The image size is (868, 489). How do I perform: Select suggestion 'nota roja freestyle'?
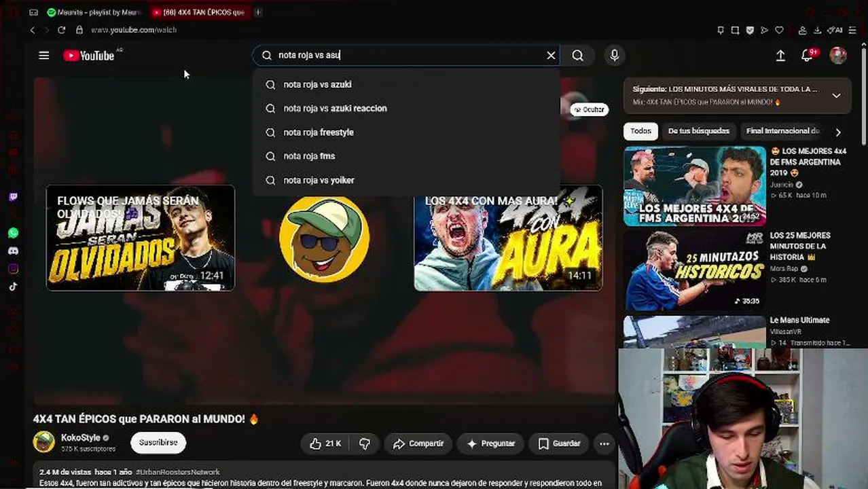(406, 132)
